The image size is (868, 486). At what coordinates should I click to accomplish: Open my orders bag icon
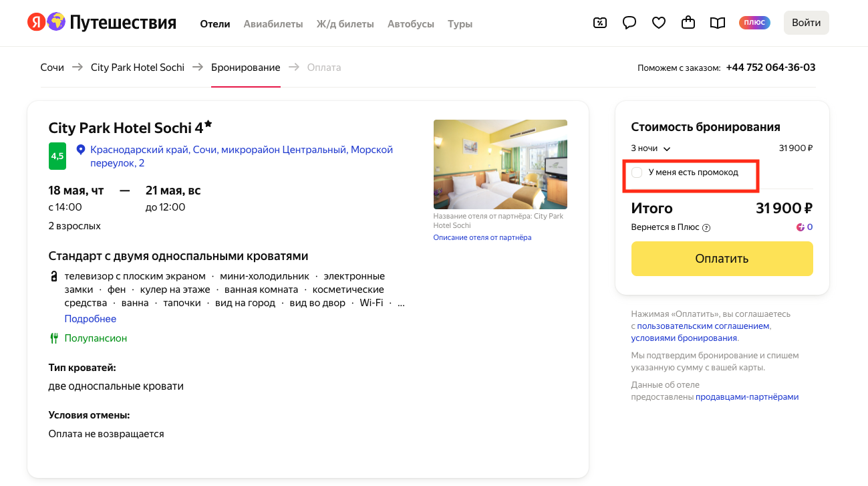pos(688,23)
